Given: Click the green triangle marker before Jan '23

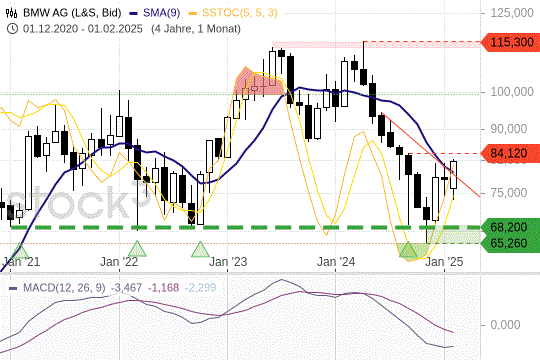Looking at the screenshot, I should [200, 250].
